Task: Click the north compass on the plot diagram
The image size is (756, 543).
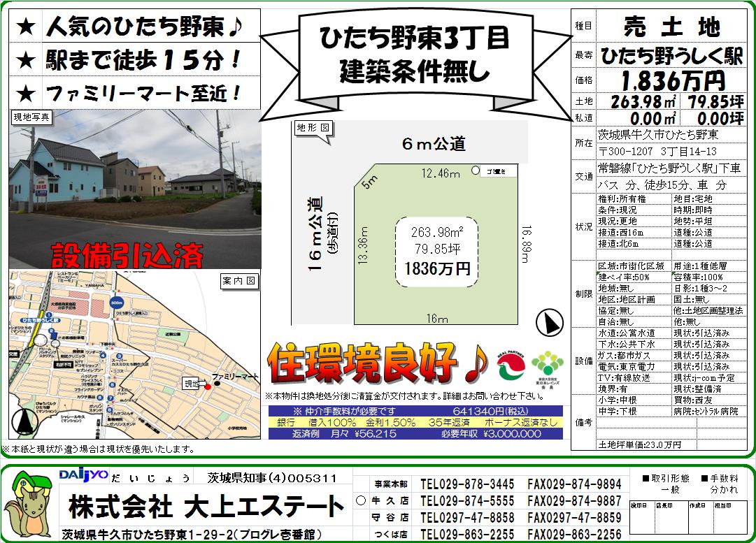Action: pos(548,322)
